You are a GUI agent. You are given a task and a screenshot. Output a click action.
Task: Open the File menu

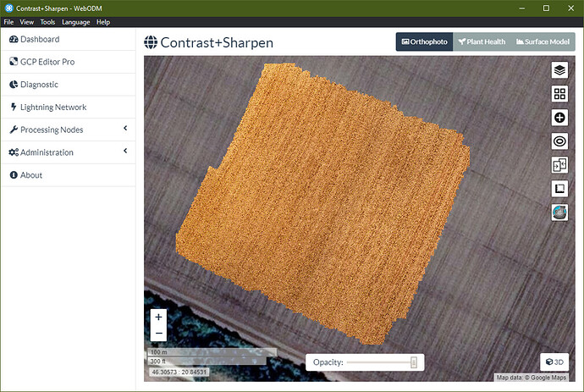coord(8,22)
